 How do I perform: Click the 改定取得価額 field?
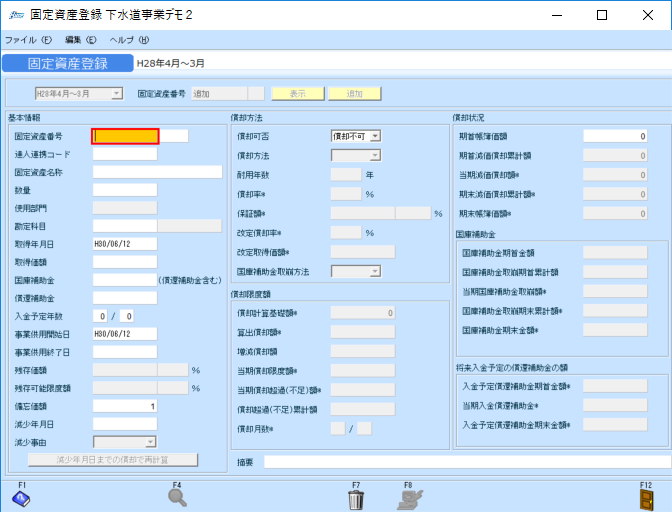(x=363, y=252)
